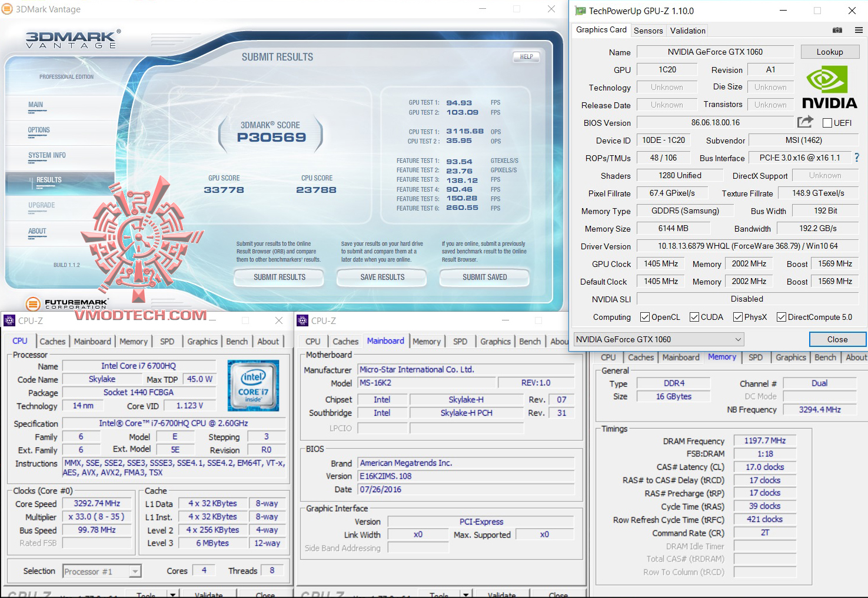
Task: Click the CPU score value 23788
Action: pyautogui.click(x=317, y=190)
